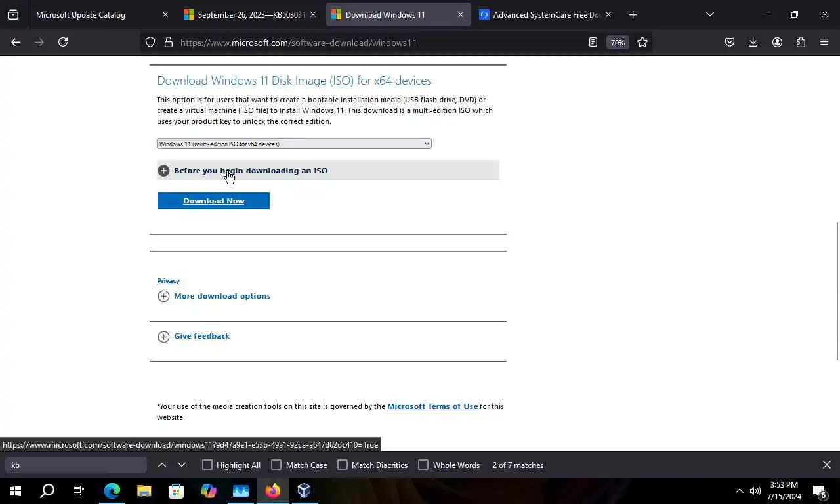The width and height of the screenshot is (840, 504).
Task: Go back to the previous page
Action: pos(16,42)
